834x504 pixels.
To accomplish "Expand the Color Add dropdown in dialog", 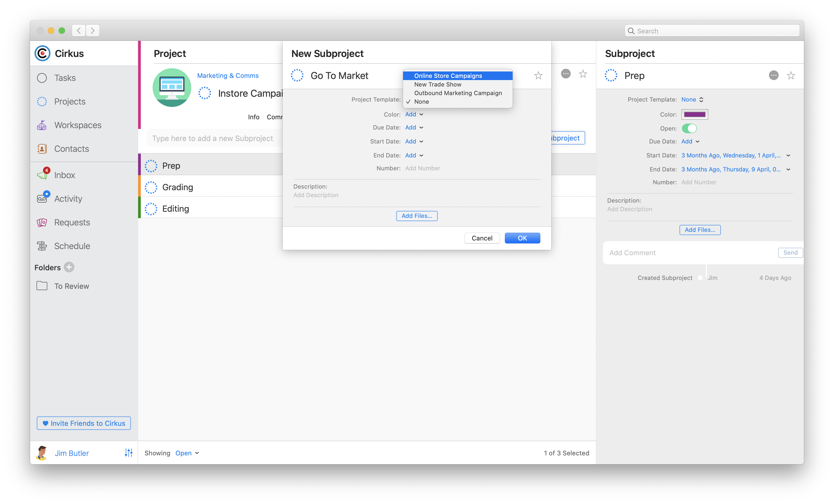I will point(414,114).
